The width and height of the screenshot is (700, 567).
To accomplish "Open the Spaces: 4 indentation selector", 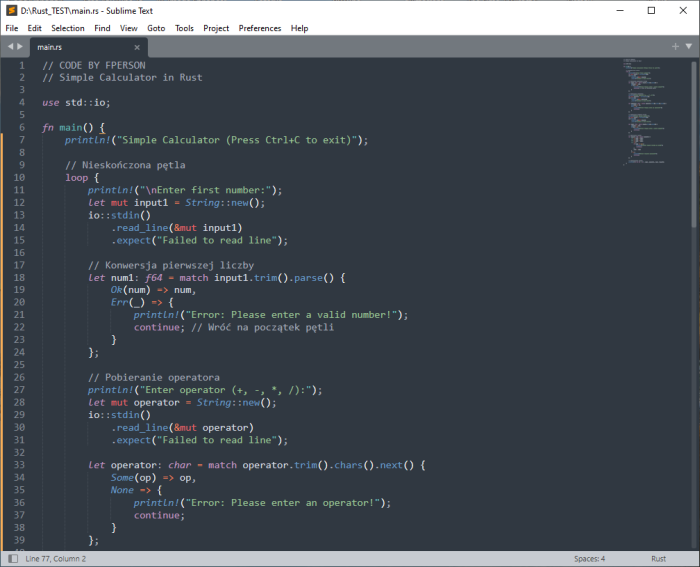I will pos(589,558).
